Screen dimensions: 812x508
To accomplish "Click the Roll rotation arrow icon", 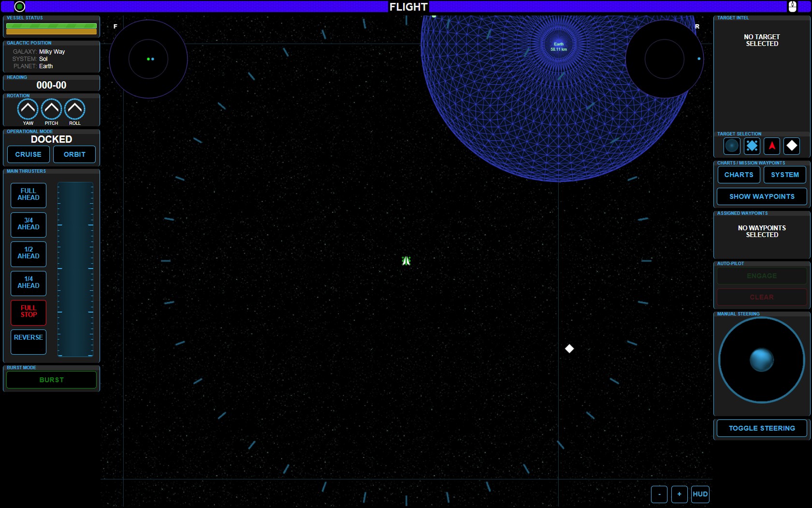I will 75,109.
